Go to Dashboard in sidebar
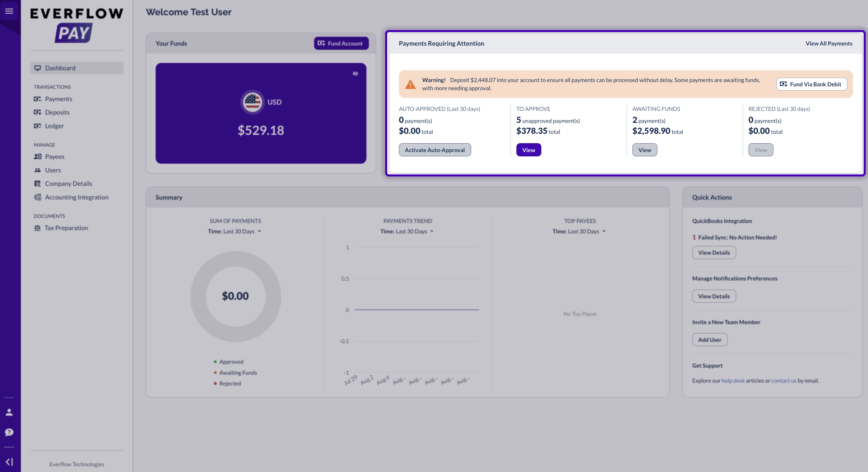Image resolution: width=868 pixels, height=472 pixels. tap(77, 68)
